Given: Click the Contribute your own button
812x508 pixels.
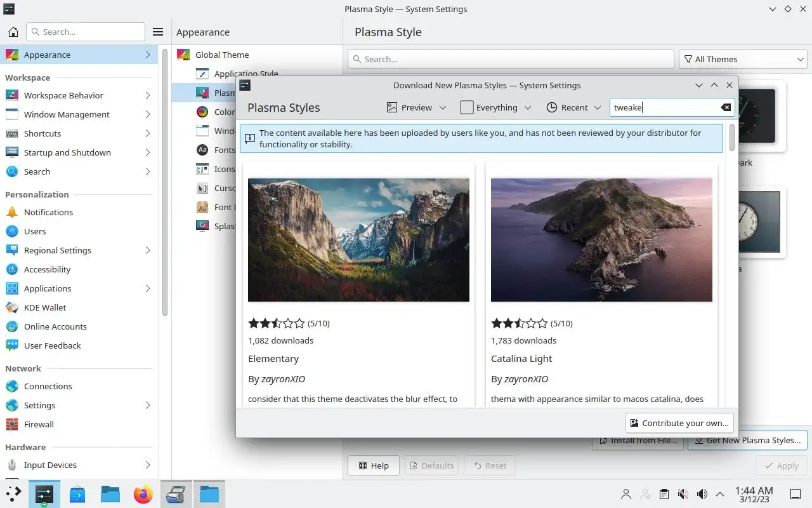Looking at the screenshot, I should [679, 423].
